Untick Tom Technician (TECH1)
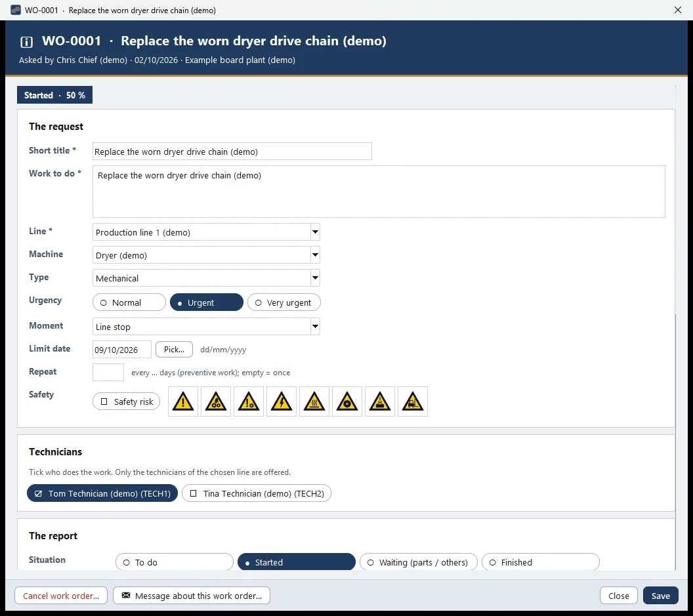Image resolution: width=693 pixels, height=616 pixels. coord(102,493)
